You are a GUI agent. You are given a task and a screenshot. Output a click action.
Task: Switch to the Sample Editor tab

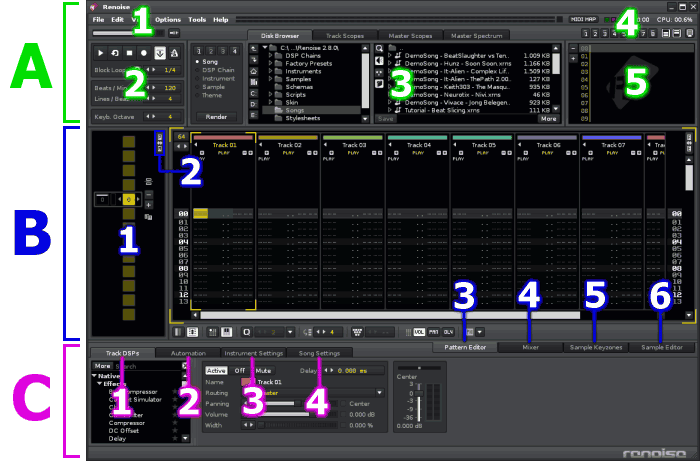[x=662, y=347]
